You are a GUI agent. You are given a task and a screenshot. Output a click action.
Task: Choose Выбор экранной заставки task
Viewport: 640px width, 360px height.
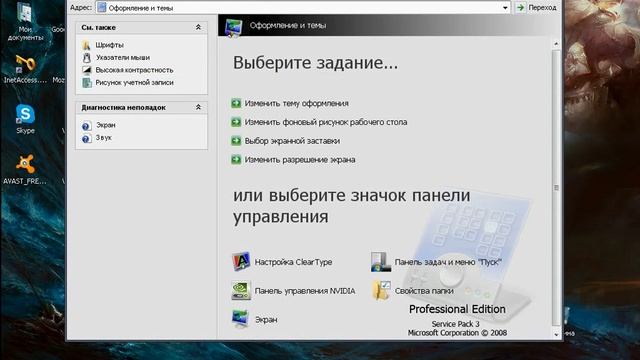(x=292, y=141)
